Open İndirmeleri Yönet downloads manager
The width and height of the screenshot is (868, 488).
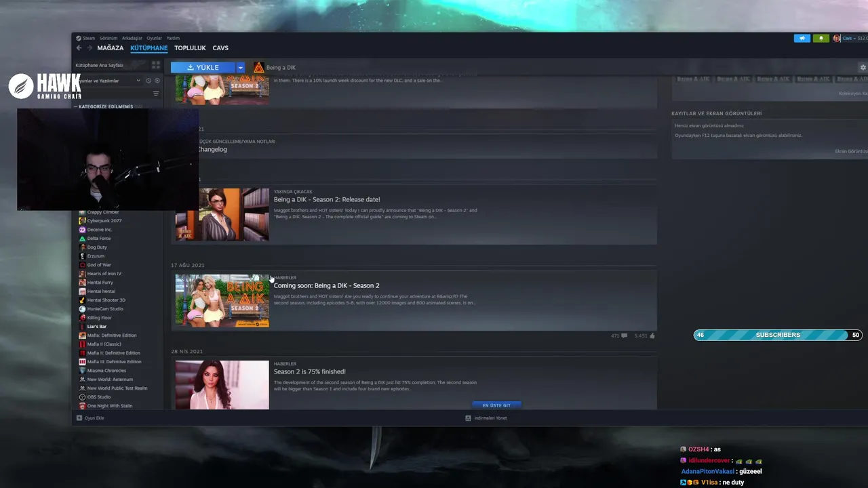coord(486,418)
